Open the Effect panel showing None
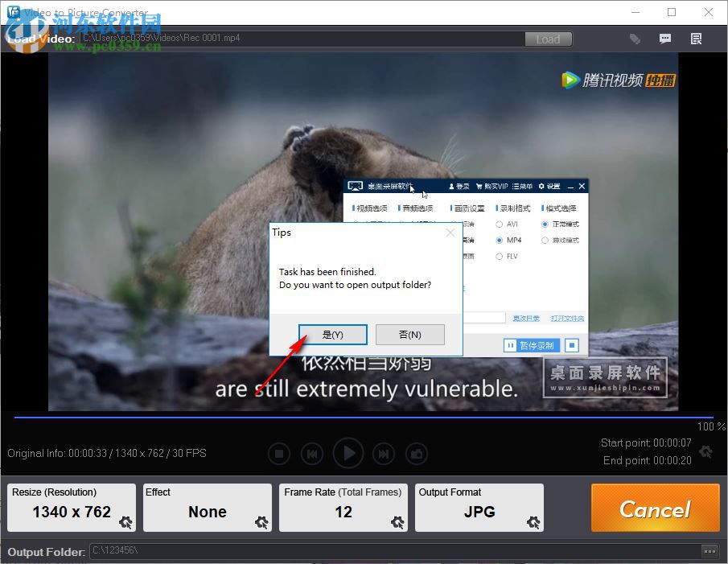 (x=207, y=512)
